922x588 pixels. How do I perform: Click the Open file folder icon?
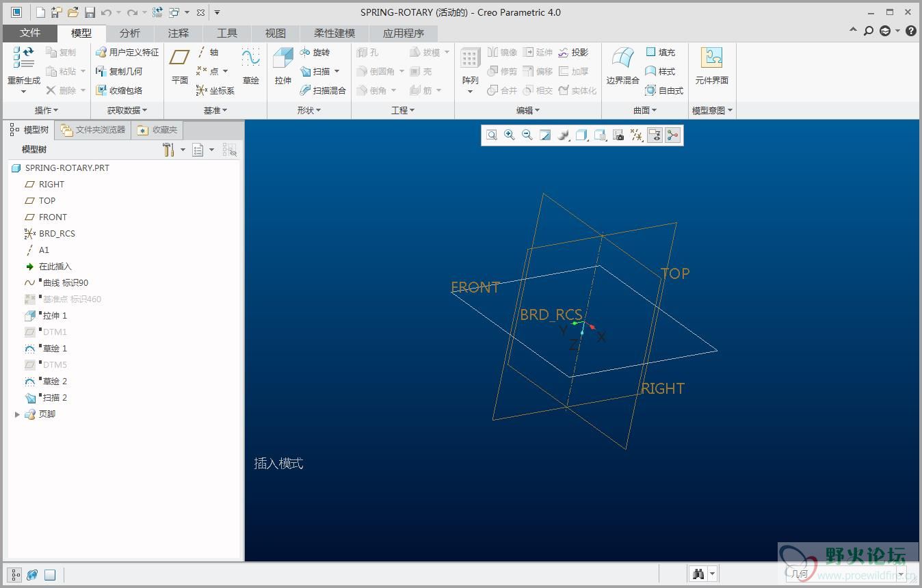click(73, 12)
